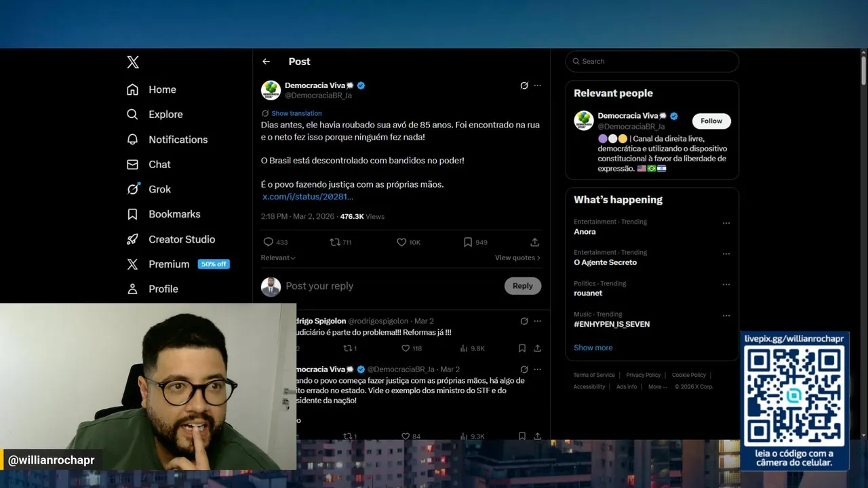Click the 50% off Premium badge

[214, 264]
